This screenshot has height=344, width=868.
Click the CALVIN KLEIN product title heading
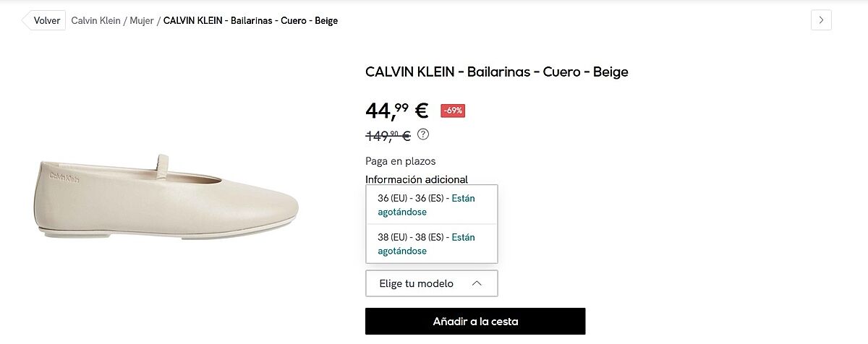pos(497,72)
